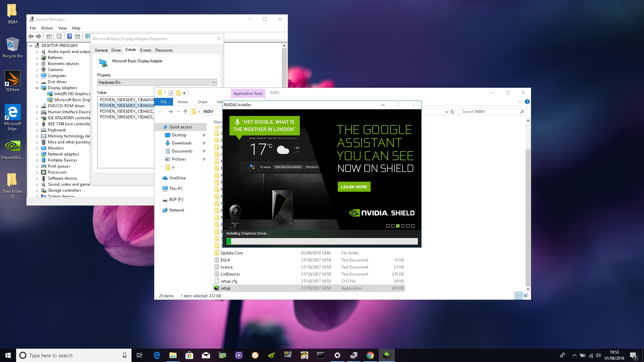Open Explorer address bar history dropdown

point(446,112)
